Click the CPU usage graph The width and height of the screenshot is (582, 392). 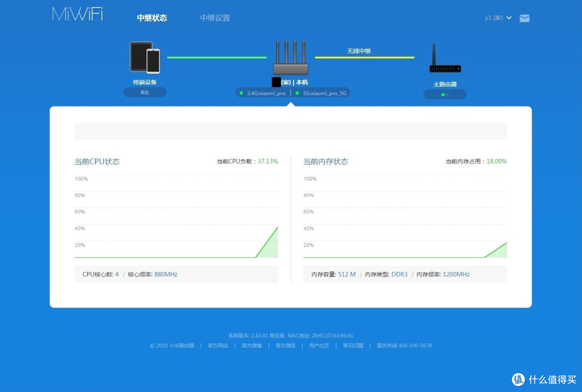[176, 216]
